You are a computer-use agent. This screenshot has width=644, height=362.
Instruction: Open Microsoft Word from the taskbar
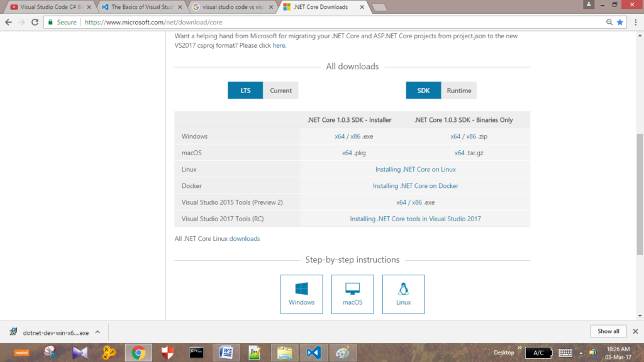[226, 353]
